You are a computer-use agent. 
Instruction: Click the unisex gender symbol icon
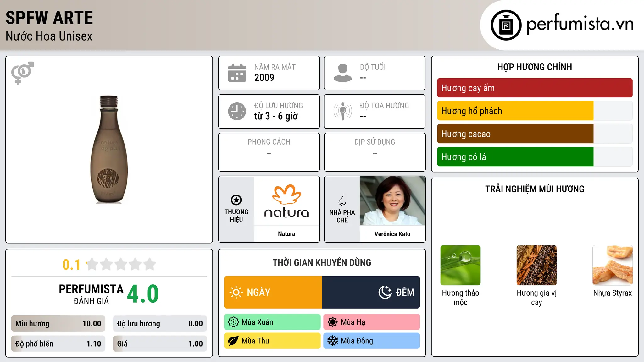coord(22,73)
